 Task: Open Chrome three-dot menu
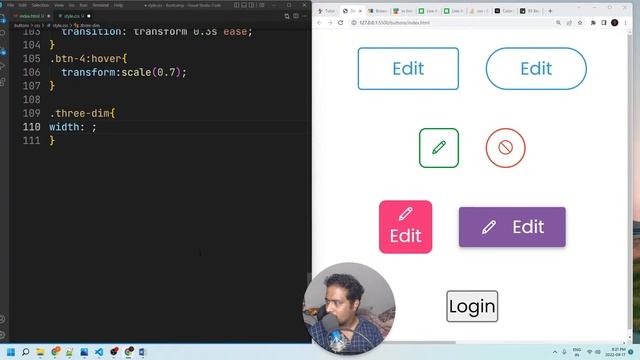point(625,23)
